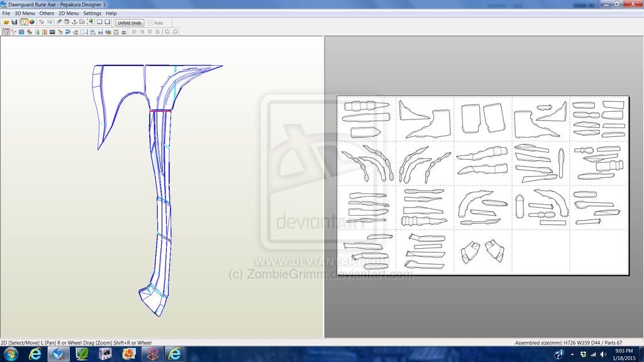Toggle the Auto checkbox
644x362 pixels.
tap(150, 23)
